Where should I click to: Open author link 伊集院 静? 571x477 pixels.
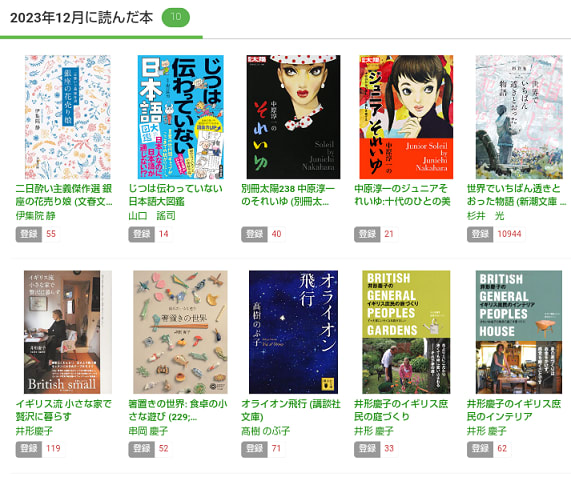click(35, 216)
